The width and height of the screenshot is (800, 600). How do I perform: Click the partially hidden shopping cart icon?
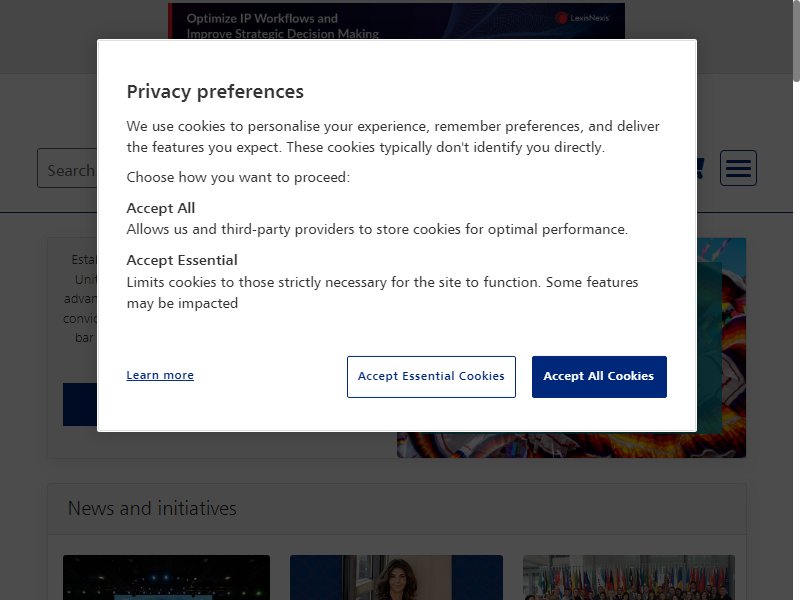(x=701, y=168)
